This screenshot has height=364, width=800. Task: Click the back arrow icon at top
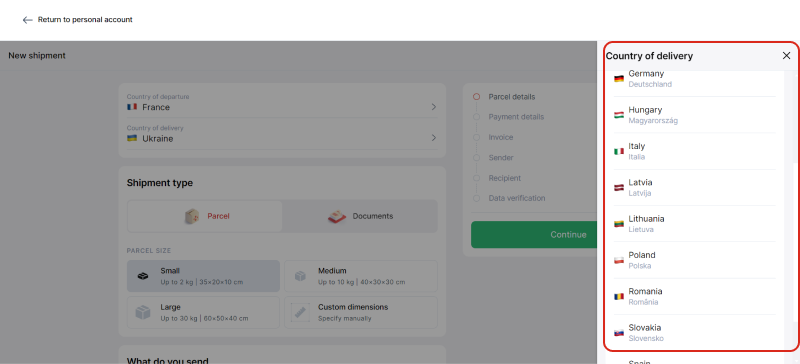point(28,20)
